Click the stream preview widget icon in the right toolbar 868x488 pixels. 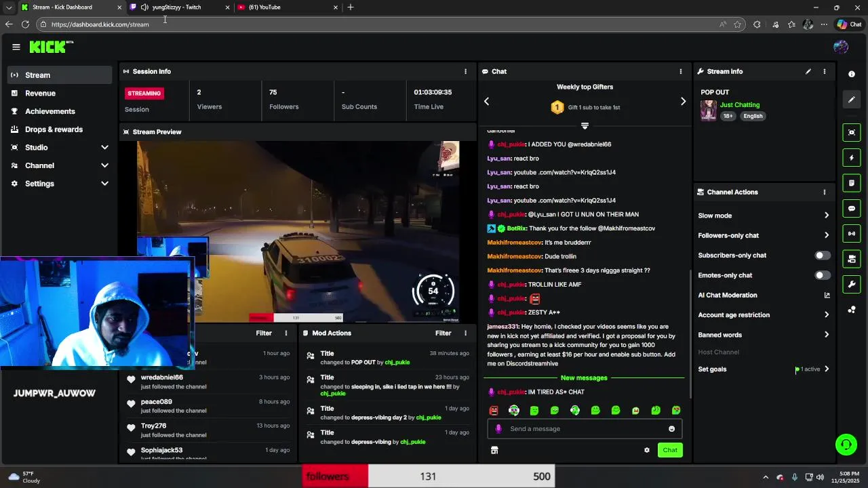852,132
